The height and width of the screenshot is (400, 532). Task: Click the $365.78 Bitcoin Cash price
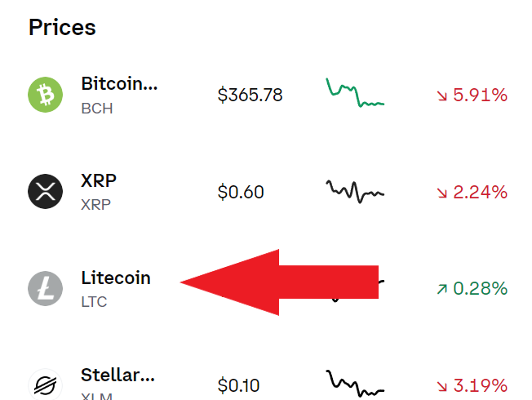[250, 96]
